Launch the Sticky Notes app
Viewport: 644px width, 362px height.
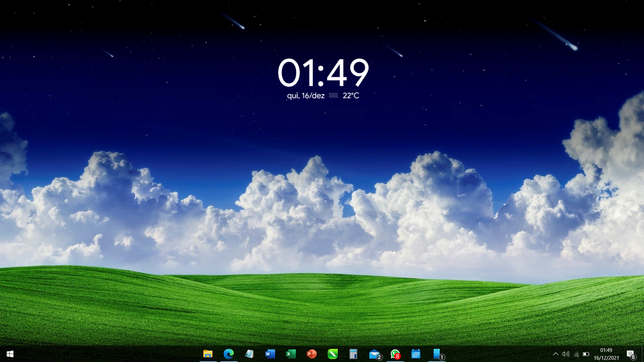tap(332, 354)
